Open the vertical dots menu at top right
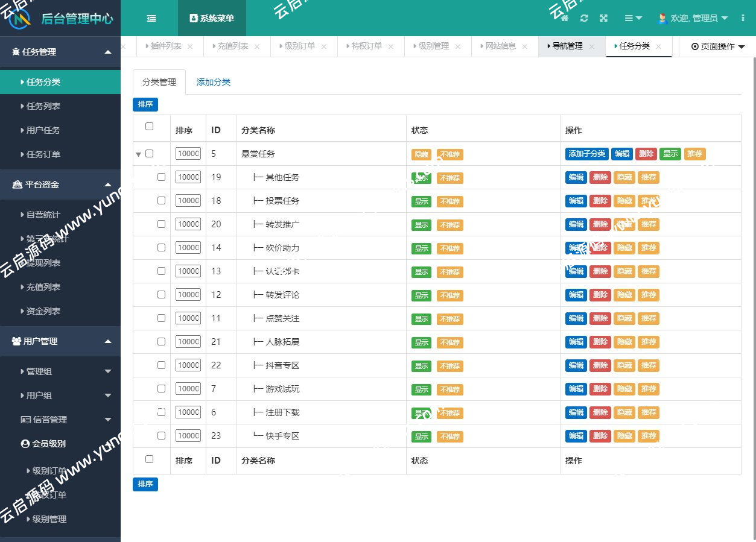Image resolution: width=756 pixels, height=542 pixels. click(743, 18)
